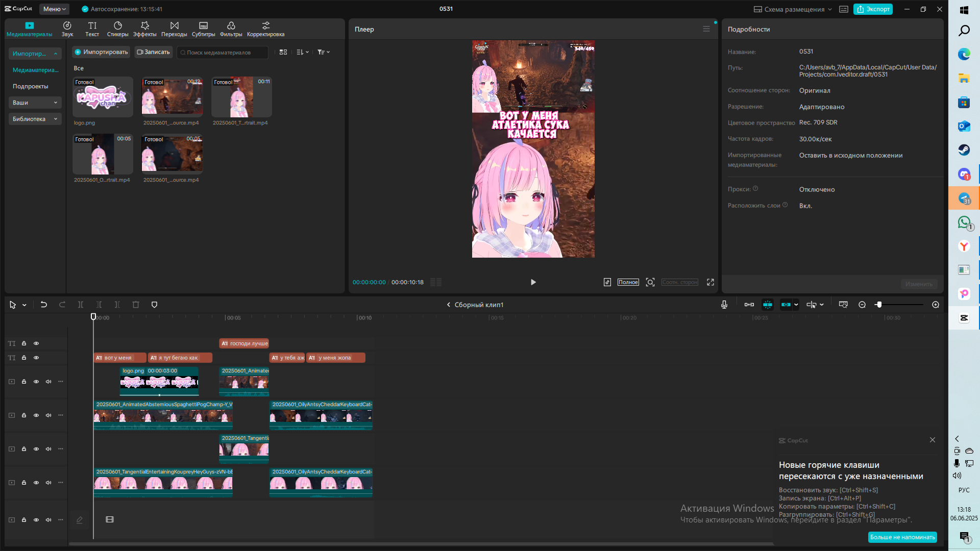Click the media search field
Viewport: 980px width, 551px height.
point(223,53)
